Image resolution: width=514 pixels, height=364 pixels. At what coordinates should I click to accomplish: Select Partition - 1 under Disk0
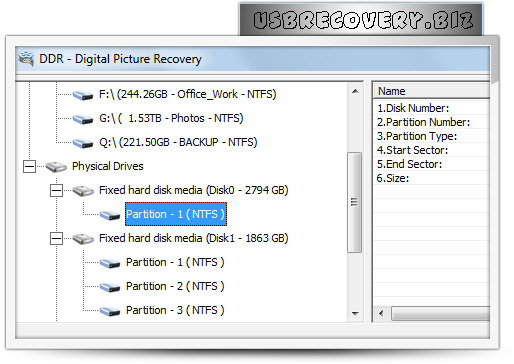pyautogui.click(x=176, y=214)
